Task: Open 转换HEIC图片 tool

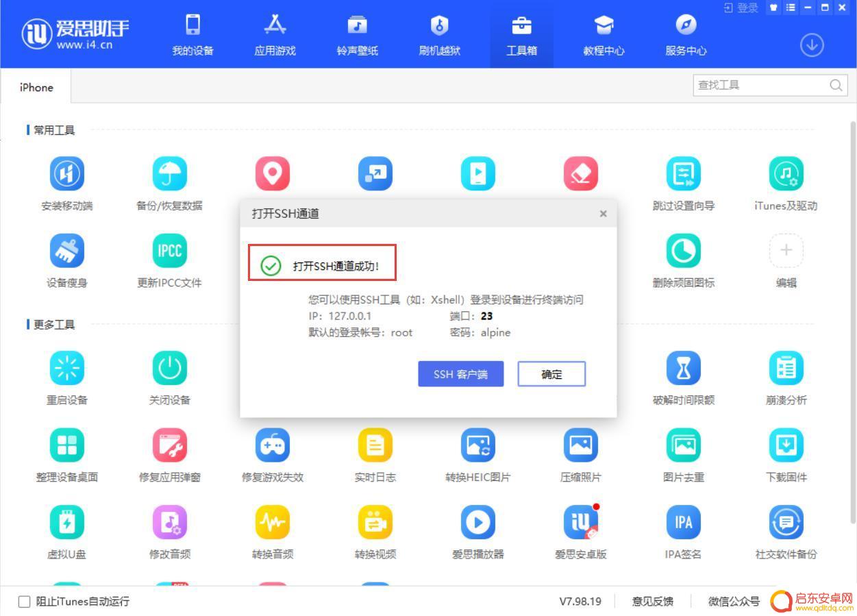Action: coord(478,445)
